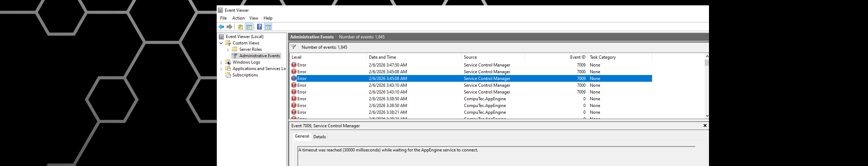Open the Action menu
Screen dimensions: 868x166
(x=238, y=18)
